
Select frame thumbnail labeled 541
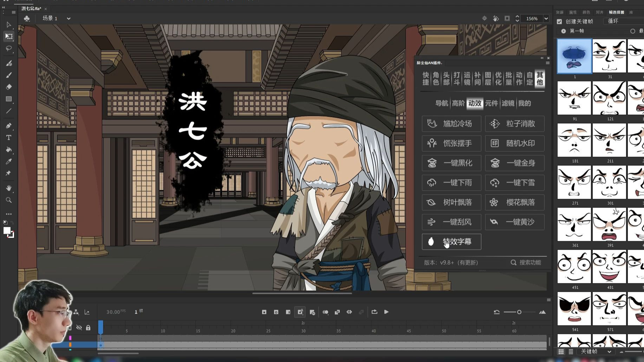(574, 309)
